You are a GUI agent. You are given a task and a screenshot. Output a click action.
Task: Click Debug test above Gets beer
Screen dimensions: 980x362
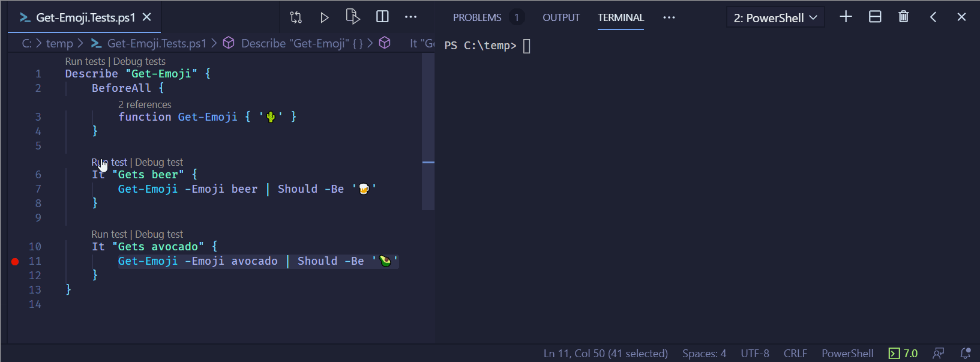point(159,162)
